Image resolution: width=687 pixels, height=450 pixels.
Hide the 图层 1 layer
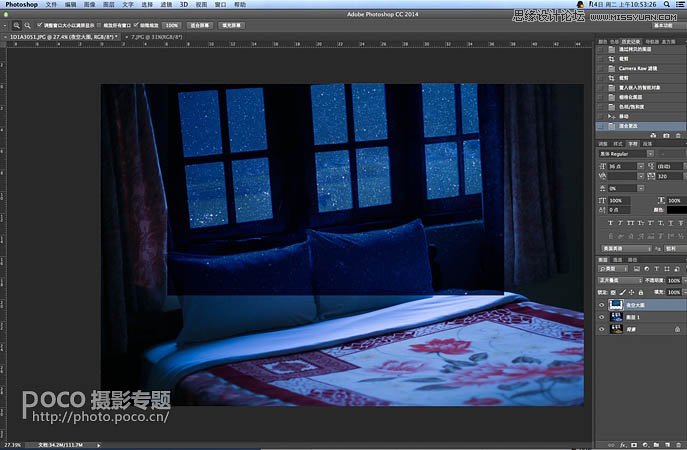click(602, 317)
